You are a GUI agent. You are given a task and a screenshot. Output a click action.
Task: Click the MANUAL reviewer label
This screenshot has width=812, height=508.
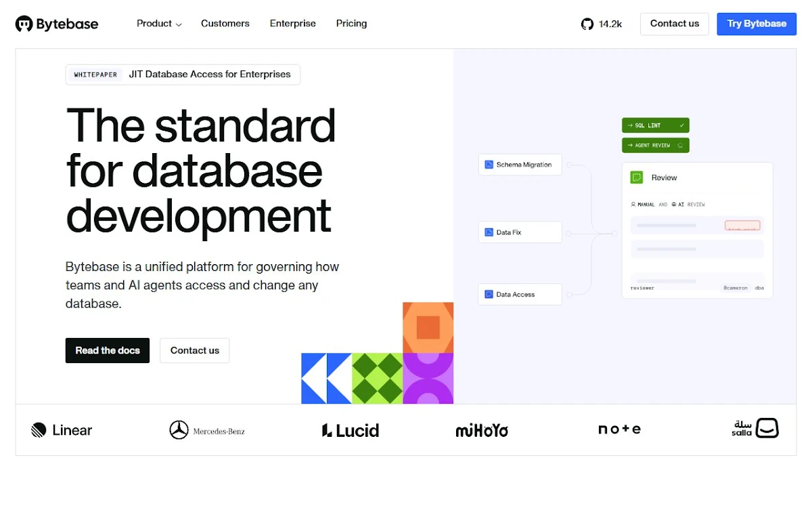pos(643,204)
